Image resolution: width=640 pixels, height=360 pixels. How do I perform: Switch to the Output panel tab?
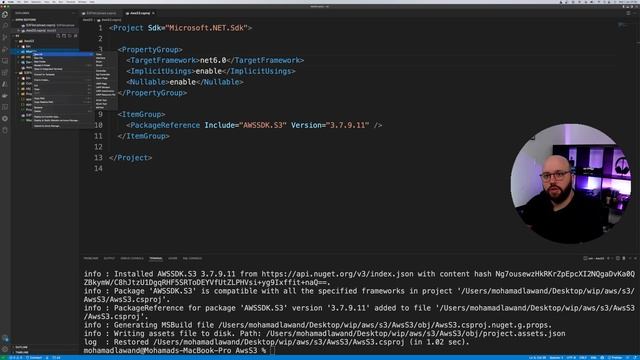tap(109, 258)
